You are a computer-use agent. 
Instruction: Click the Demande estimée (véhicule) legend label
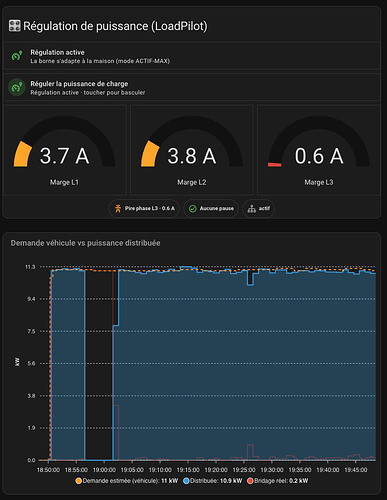pyautogui.click(x=130, y=481)
